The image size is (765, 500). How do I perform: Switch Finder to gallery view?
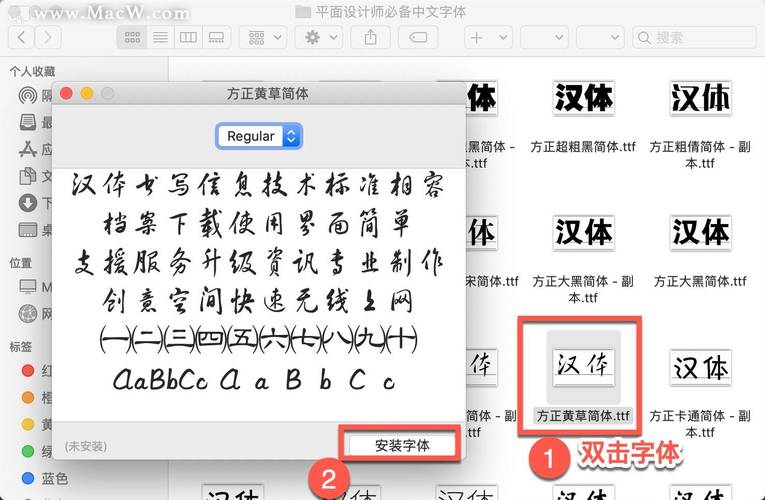coord(216,38)
